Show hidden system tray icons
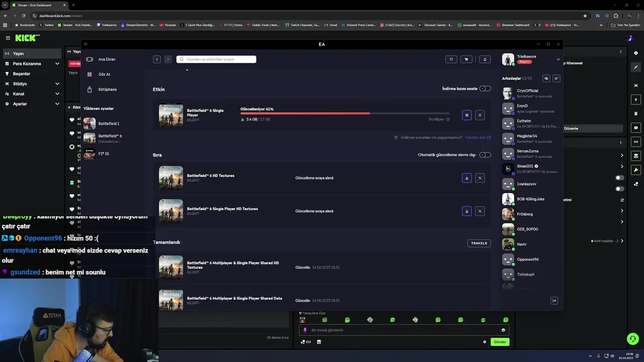The image size is (644, 362). [x=591, y=356]
